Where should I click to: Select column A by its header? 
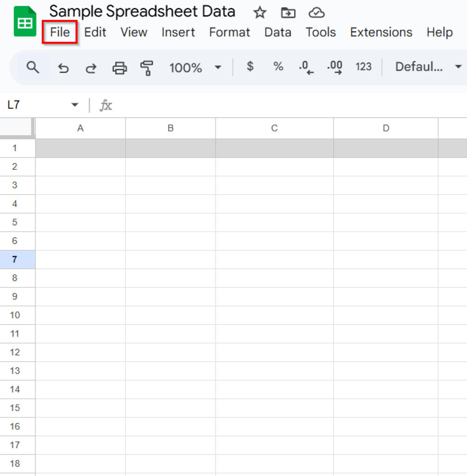tap(80, 128)
